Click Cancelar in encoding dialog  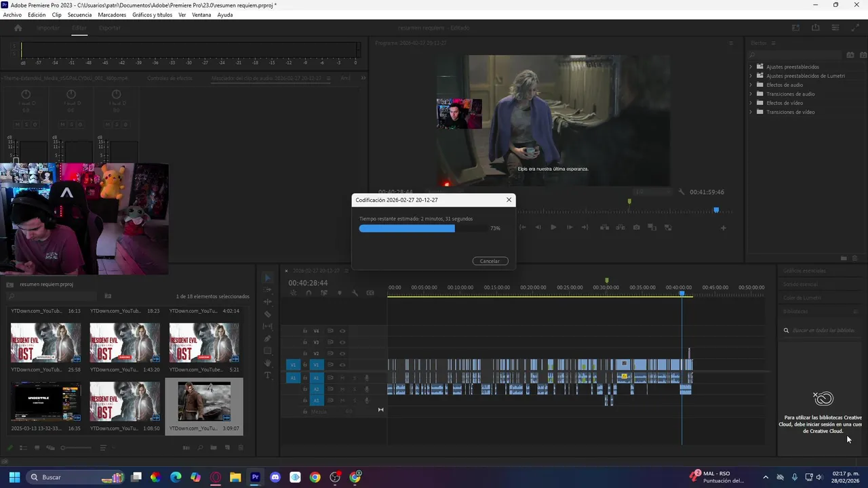point(490,261)
